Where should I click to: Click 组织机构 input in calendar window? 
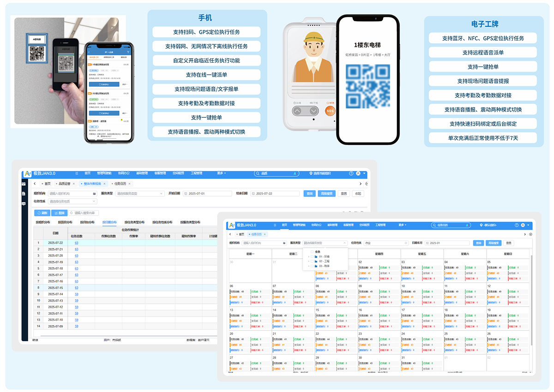tap(264, 243)
